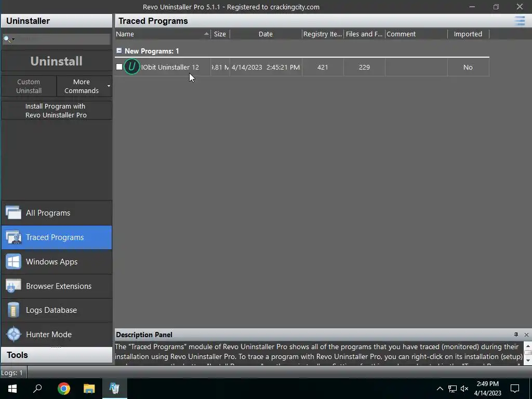The image size is (532, 399).
Task: Open the notification center
Action: pos(515,389)
